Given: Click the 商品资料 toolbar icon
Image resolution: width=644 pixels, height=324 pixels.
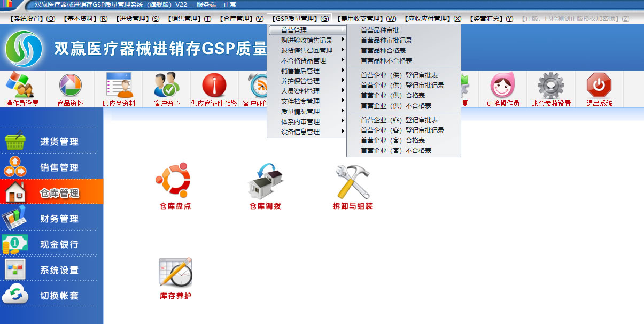Looking at the screenshot, I should point(70,88).
